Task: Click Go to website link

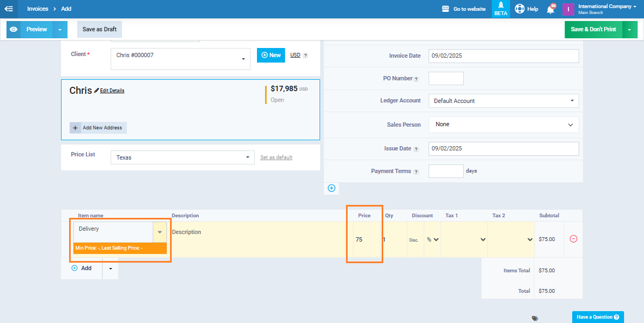Action: [463, 9]
